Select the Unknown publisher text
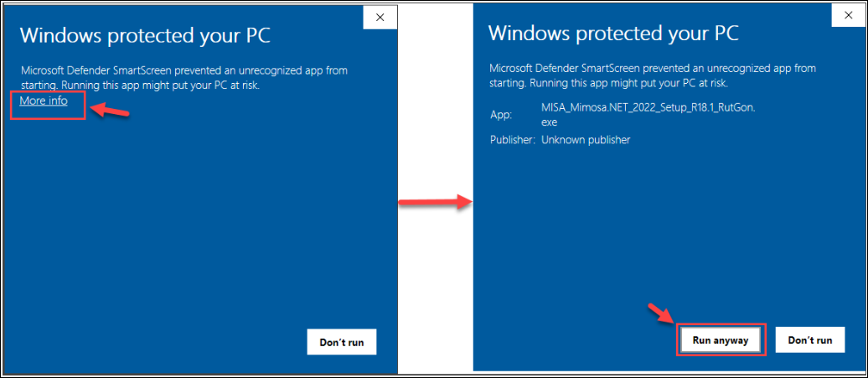868x378 pixels. point(586,140)
